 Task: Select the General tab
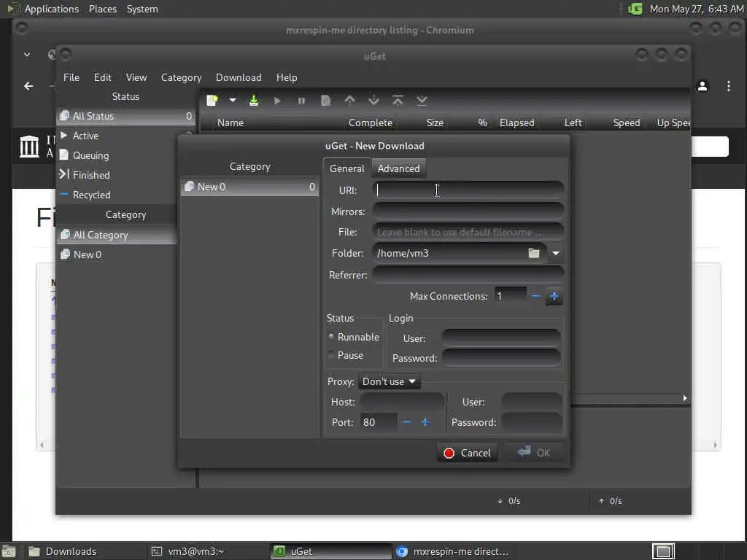tap(347, 168)
